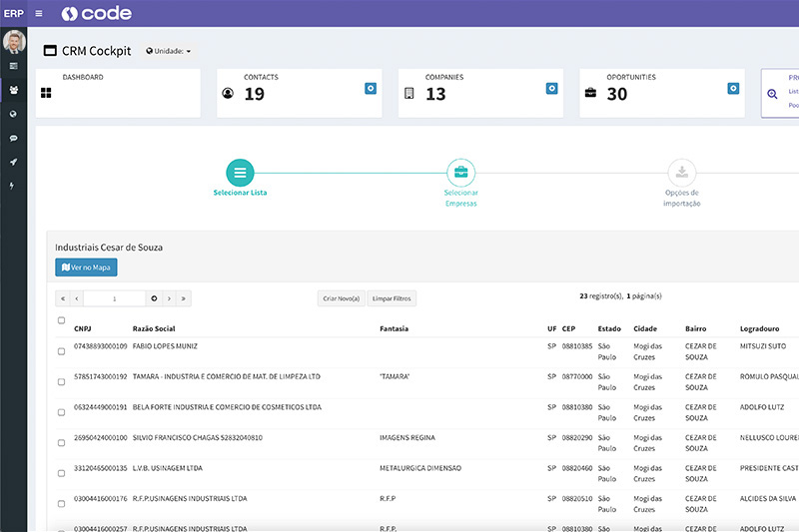Click the page number input field
Screen dimensions: 799x532
[x=115, y=298]
